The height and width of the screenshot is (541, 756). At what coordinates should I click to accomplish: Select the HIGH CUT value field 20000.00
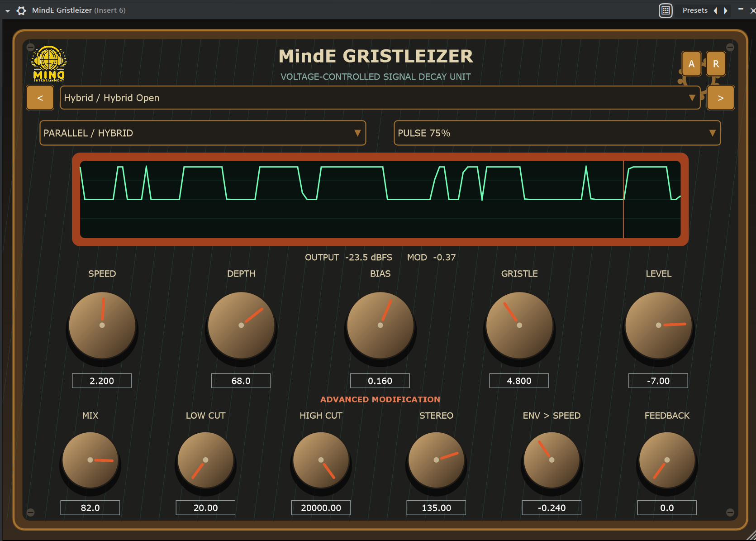pyautogui.click(x=321, y=508)
